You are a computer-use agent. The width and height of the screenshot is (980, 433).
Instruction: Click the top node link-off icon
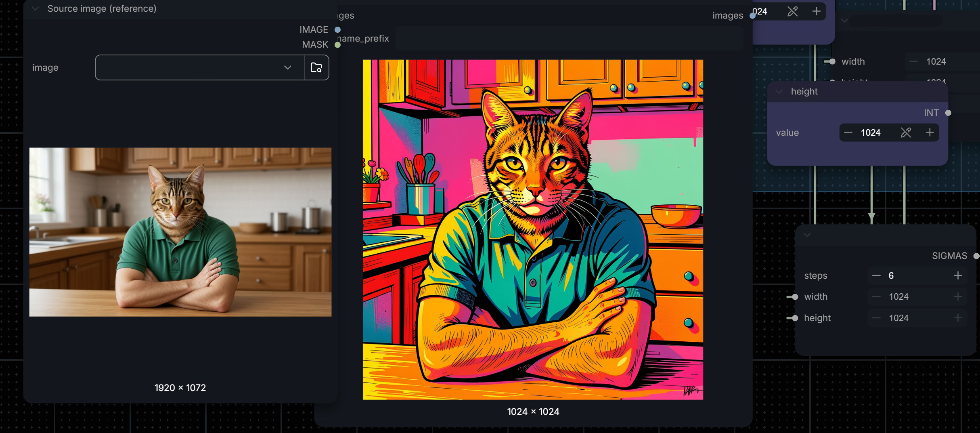point(792,11)
